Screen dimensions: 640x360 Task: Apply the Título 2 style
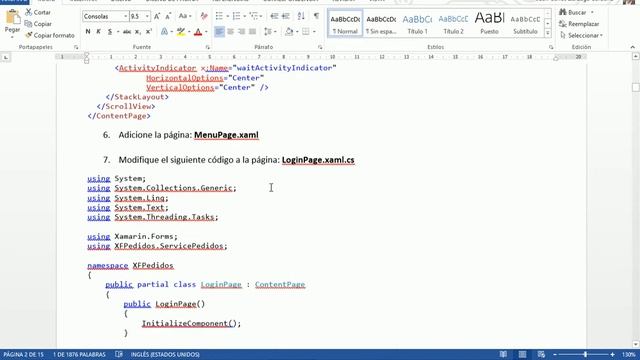[x=453, y=24]
